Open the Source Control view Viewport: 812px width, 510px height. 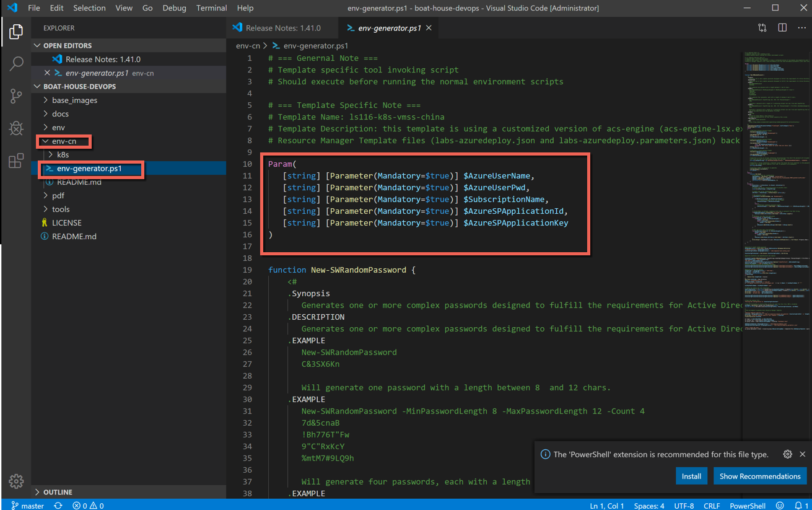(x=16, y=96)
